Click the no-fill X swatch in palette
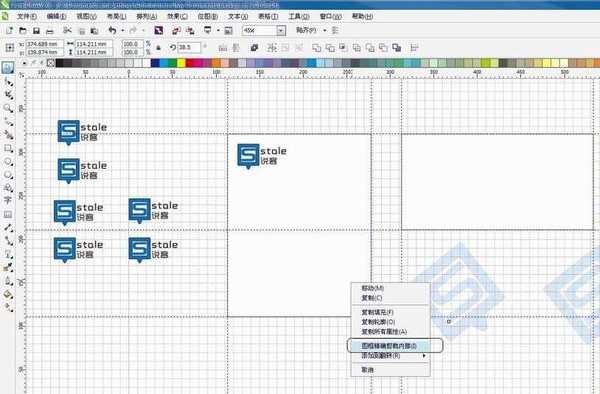 (51, 63)
